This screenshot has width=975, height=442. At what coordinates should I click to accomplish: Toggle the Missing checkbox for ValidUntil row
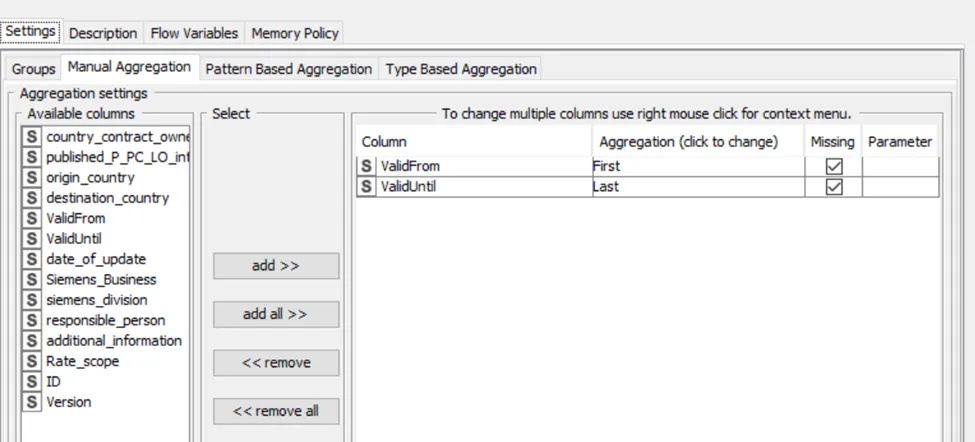click(x=833, y=187)
